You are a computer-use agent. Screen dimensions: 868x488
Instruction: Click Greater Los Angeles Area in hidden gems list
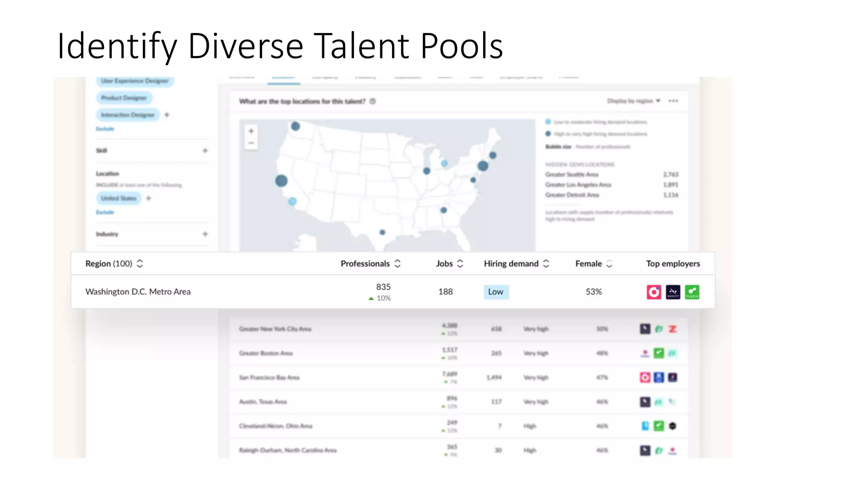pyautogui.click(x=578, y=185)
